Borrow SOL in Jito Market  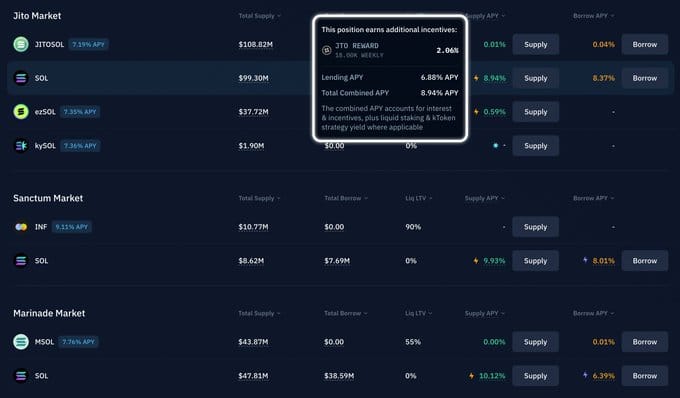tap(644, 78)
